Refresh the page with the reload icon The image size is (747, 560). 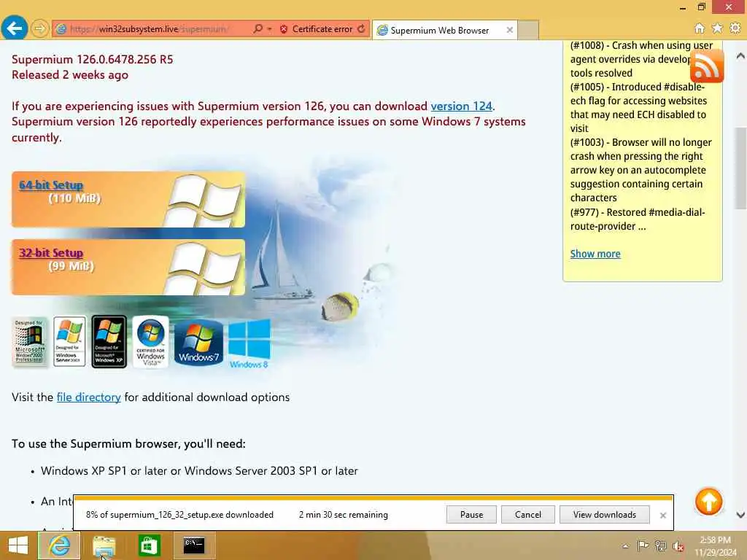(x=362, y=29)
